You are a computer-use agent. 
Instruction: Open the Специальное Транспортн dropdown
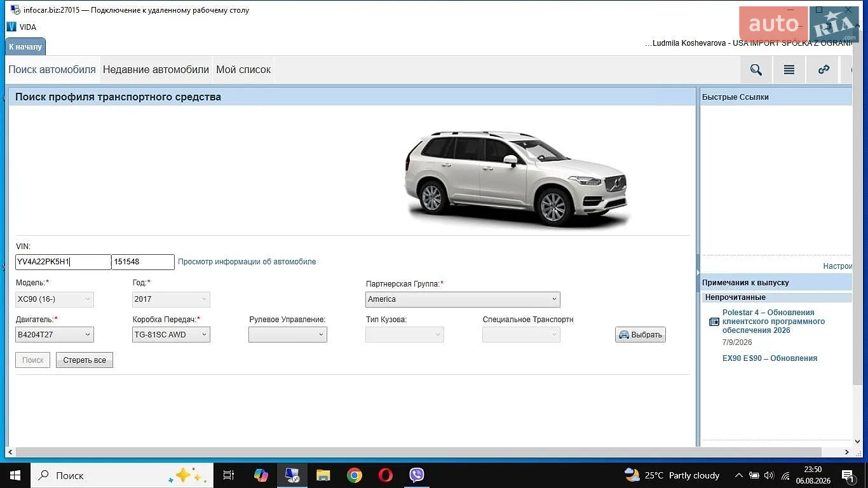pyautogui.click(x=521, y=335)
